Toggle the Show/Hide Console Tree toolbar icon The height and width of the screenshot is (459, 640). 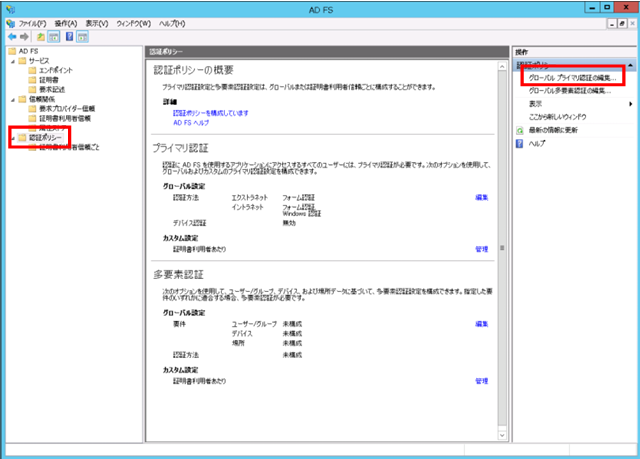pos(53,37)
